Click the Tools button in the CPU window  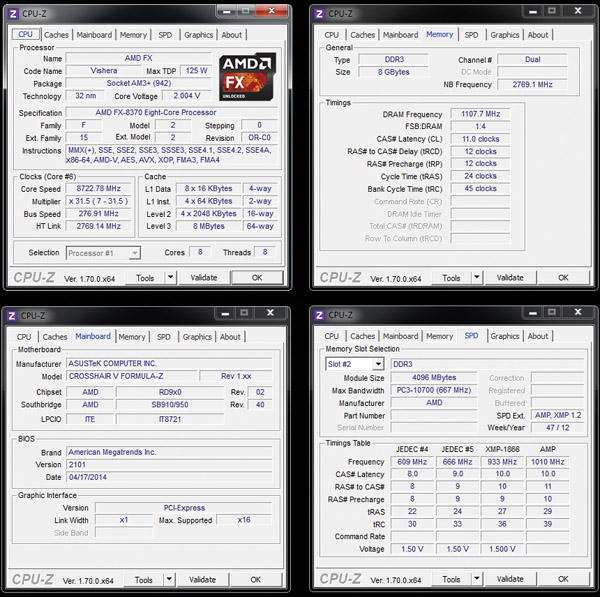point(145,278)
